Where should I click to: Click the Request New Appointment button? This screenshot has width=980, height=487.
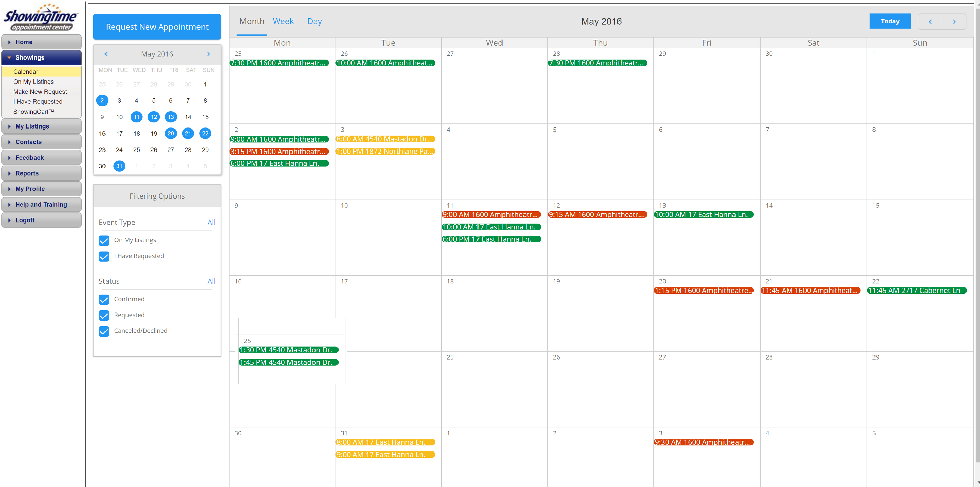coord(157,27)
